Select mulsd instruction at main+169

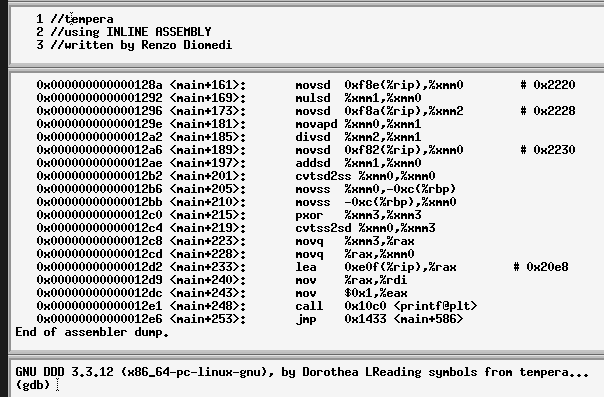point(229,98)
